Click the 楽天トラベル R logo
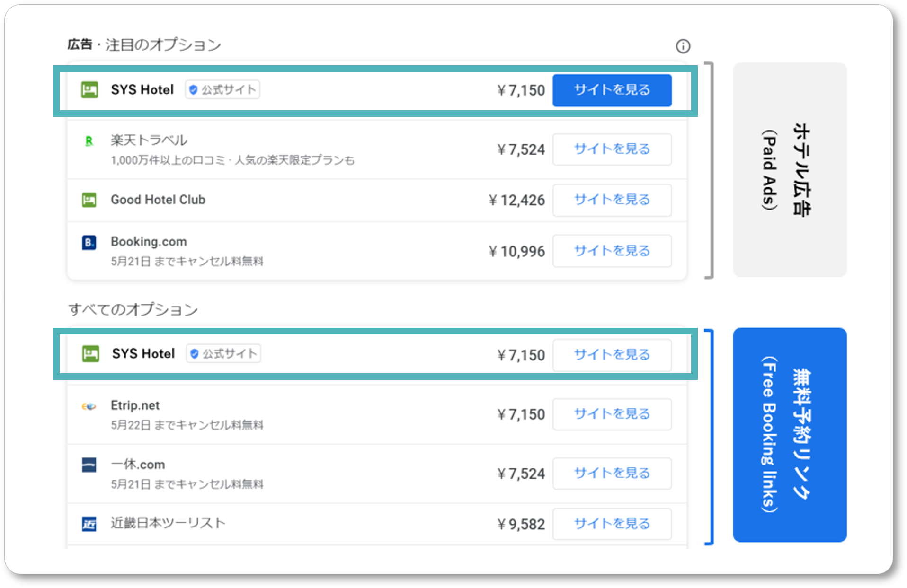Viewport: 907px width, 588px height. coord(89,141)
